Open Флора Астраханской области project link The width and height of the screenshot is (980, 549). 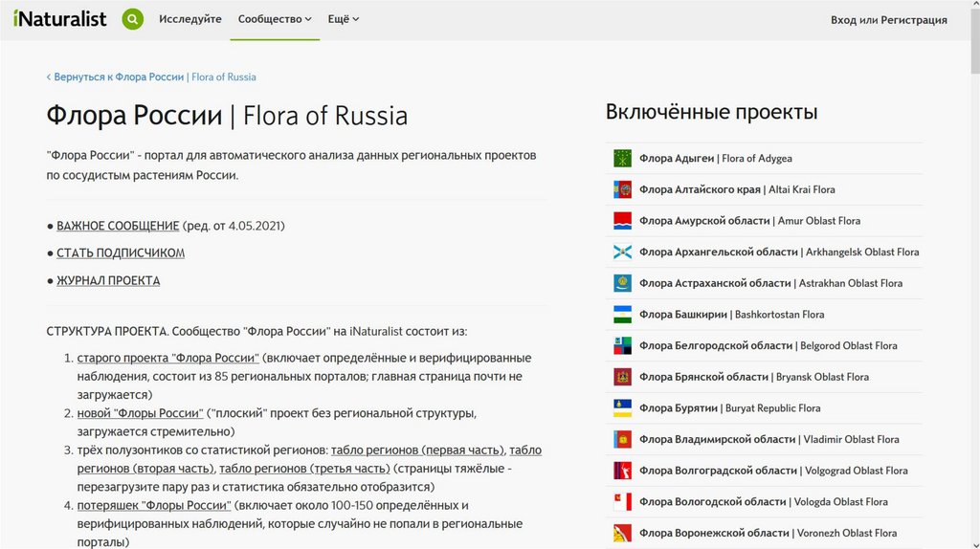click(x=770, y=283)
